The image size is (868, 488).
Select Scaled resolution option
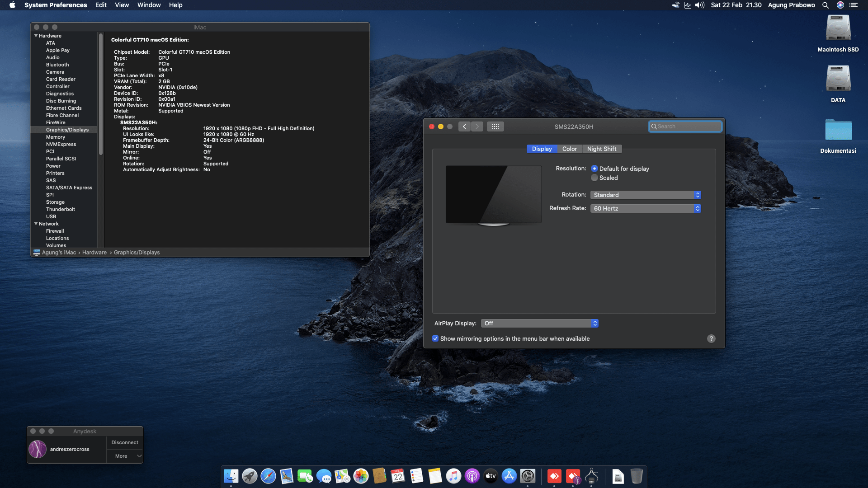594,178
